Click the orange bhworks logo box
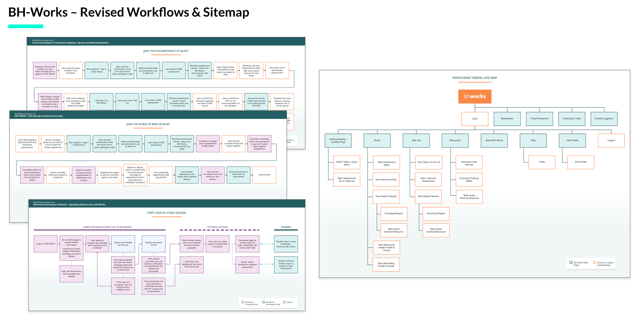This screenshot has height=325, width=644. (475, 96)
